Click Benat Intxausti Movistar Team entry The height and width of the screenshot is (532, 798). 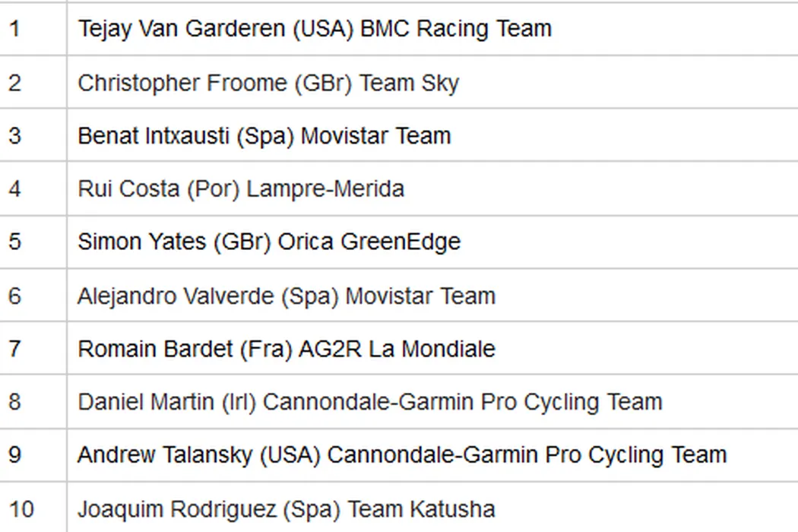click(x=264, y=136)
